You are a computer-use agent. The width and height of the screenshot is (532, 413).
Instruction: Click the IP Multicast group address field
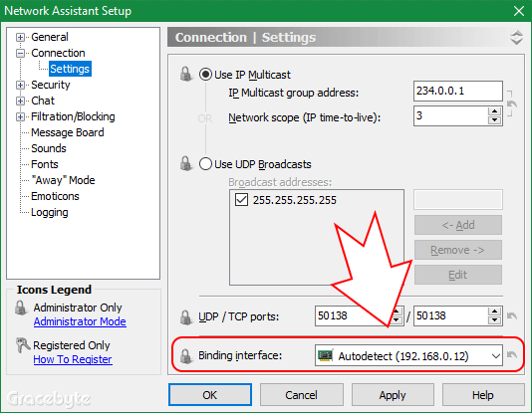pyautogui.click(x=458, y=91)
